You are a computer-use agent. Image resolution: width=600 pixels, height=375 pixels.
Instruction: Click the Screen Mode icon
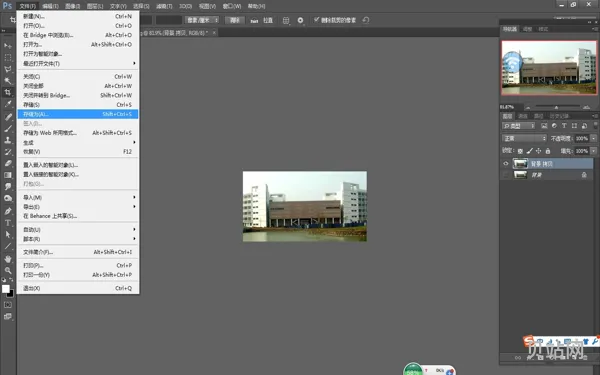8,316
